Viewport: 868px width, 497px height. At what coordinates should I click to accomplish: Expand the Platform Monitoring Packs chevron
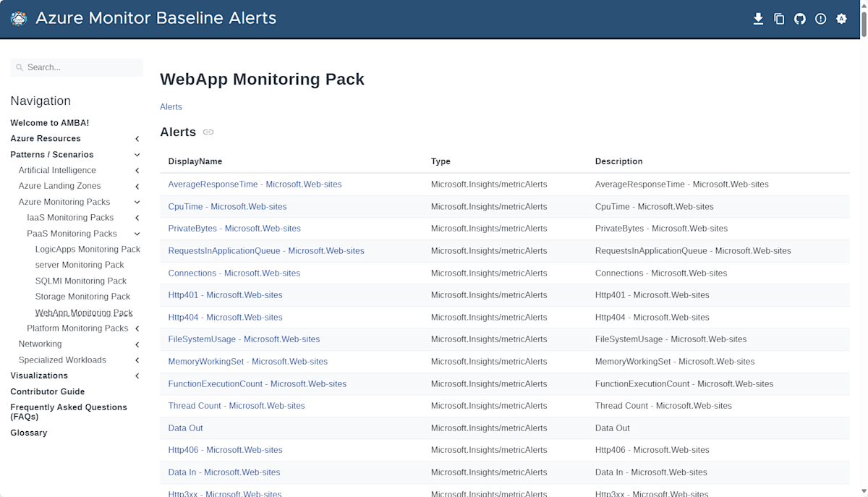coord(137,328)
